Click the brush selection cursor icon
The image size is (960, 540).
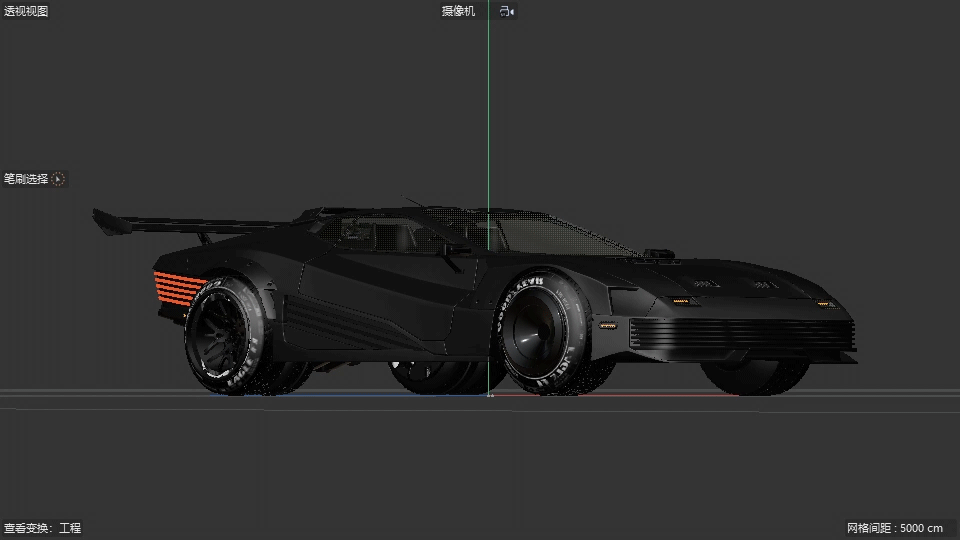tap(58, 179)
